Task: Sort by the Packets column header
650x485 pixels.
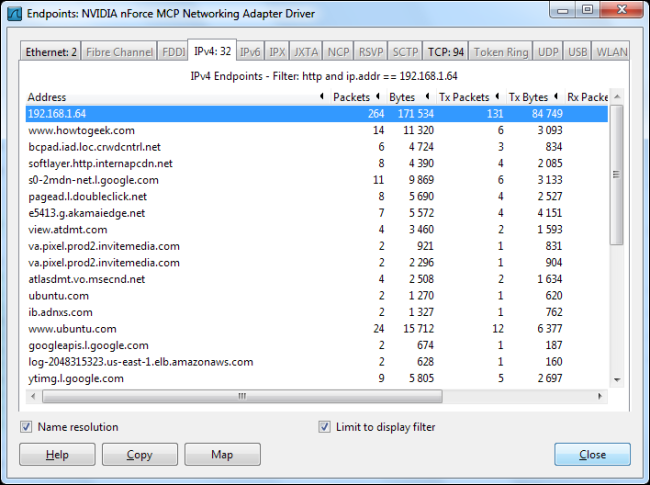Action: click(x=350, y=97)
